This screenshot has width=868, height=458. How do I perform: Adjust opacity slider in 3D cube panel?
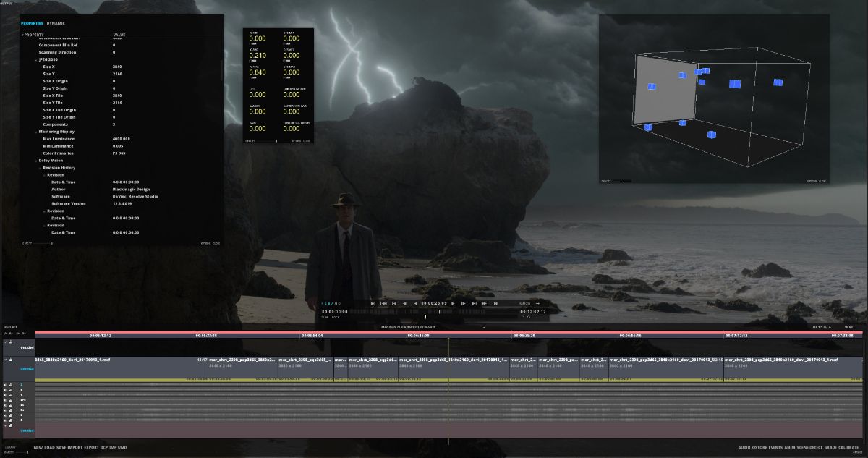[621, 181]
